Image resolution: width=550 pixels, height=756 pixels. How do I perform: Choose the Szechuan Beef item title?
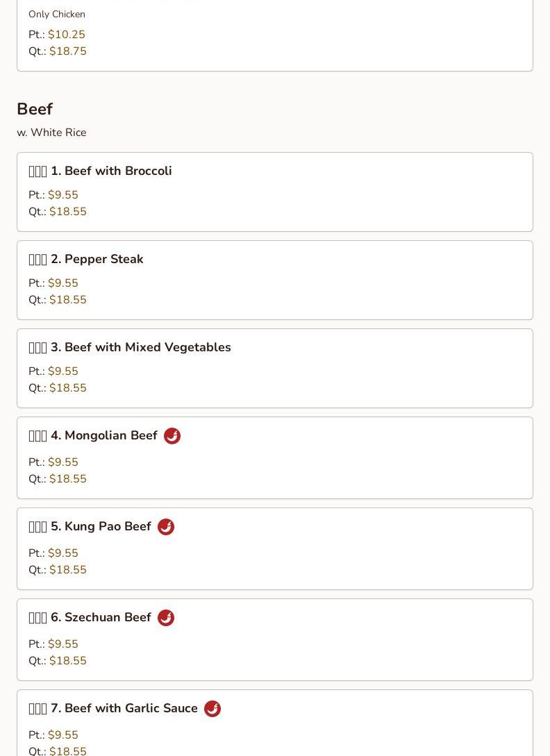(101, 617)
